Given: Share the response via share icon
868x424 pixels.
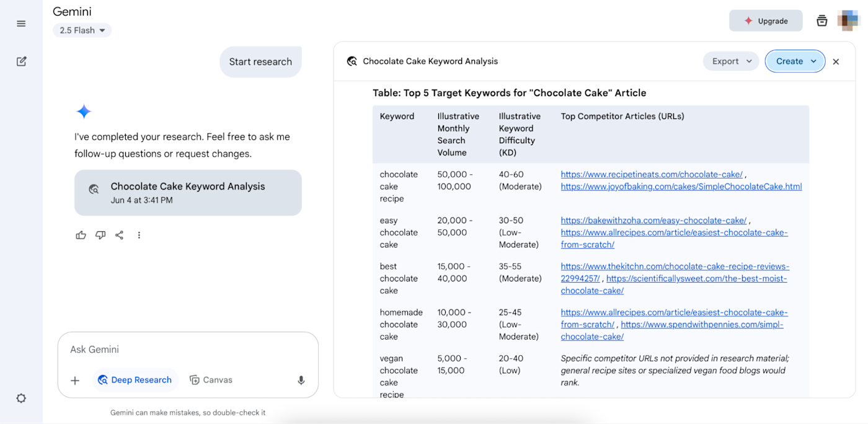Looking at the screenshot, I should [120, 235].
